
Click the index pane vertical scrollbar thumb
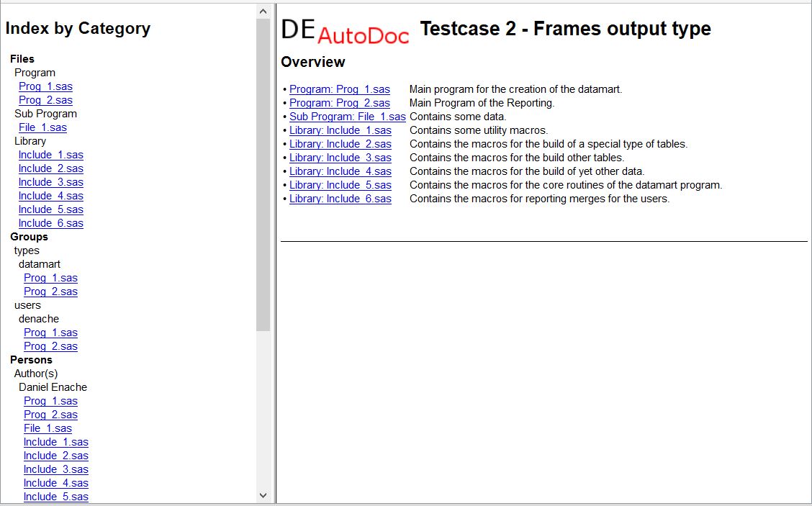pos(263,173)
